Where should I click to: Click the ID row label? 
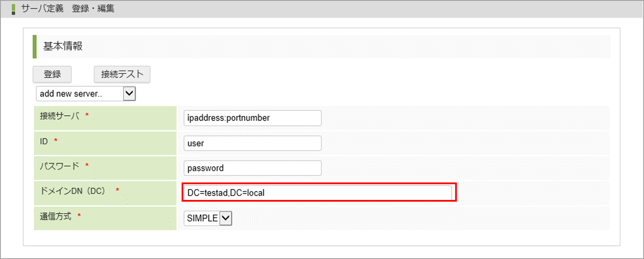click(44, 141)
